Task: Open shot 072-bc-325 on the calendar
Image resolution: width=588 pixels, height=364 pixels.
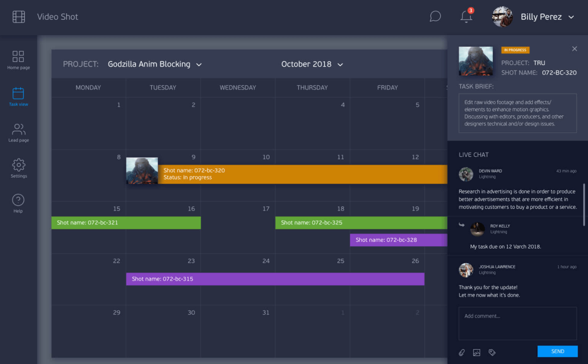Action: click(x=331, y=223)
